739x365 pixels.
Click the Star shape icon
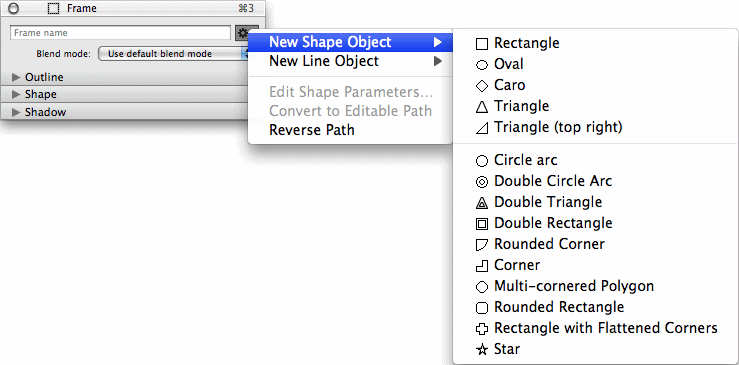482,350
